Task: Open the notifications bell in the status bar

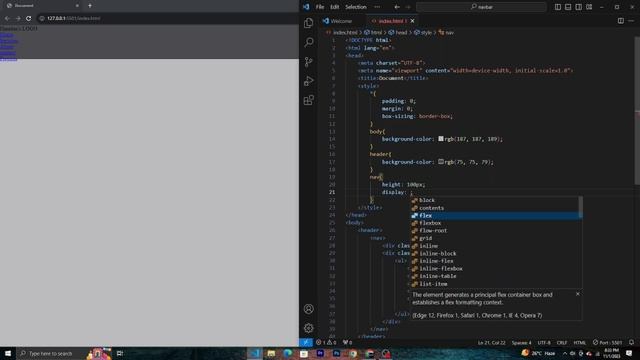Action: point(631,342)
